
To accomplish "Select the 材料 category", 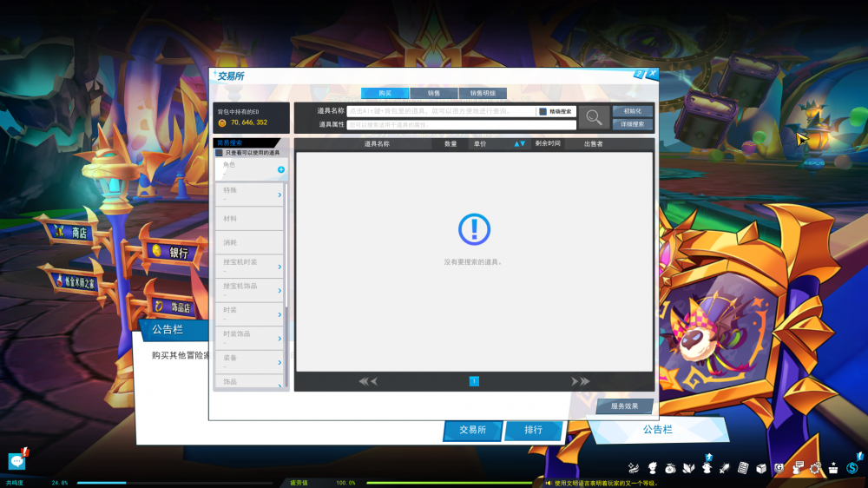I will point(249,219).
